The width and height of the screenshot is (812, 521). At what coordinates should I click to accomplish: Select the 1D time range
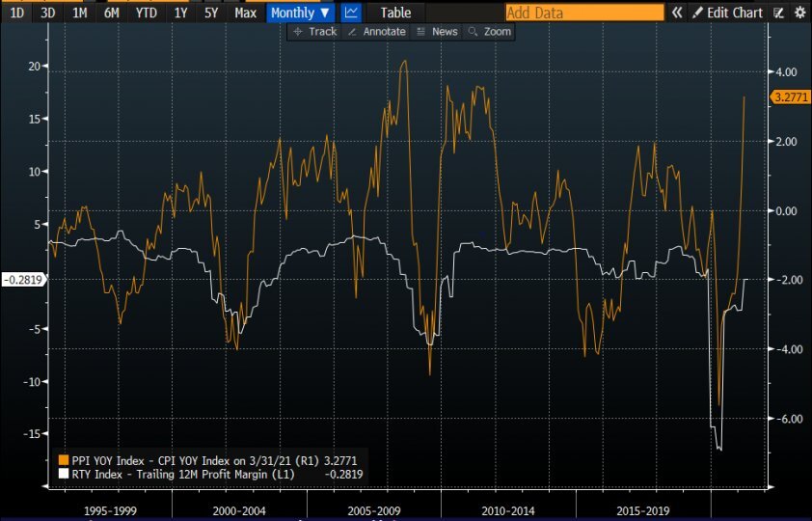point(17,13)
